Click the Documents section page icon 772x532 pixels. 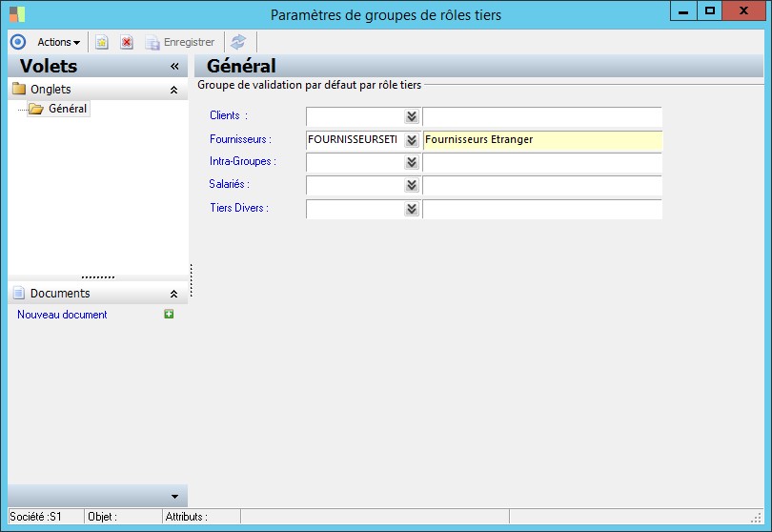19,293
